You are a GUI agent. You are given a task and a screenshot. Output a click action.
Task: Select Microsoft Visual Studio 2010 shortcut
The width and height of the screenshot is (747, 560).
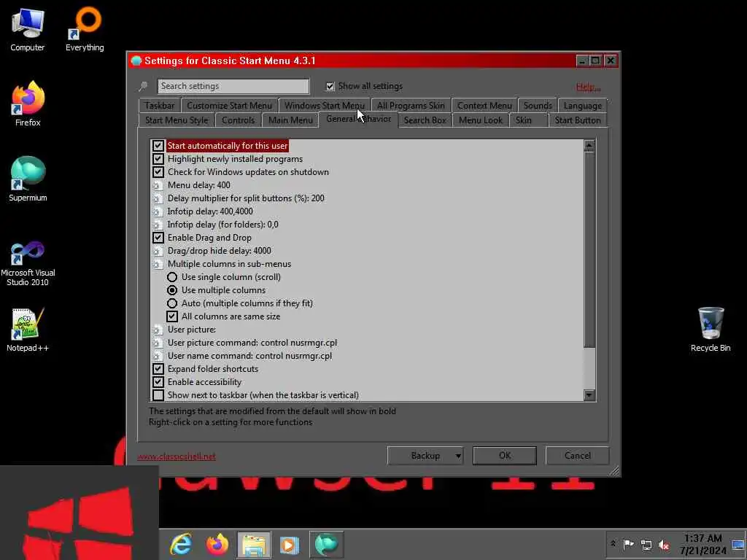[28, 264]
